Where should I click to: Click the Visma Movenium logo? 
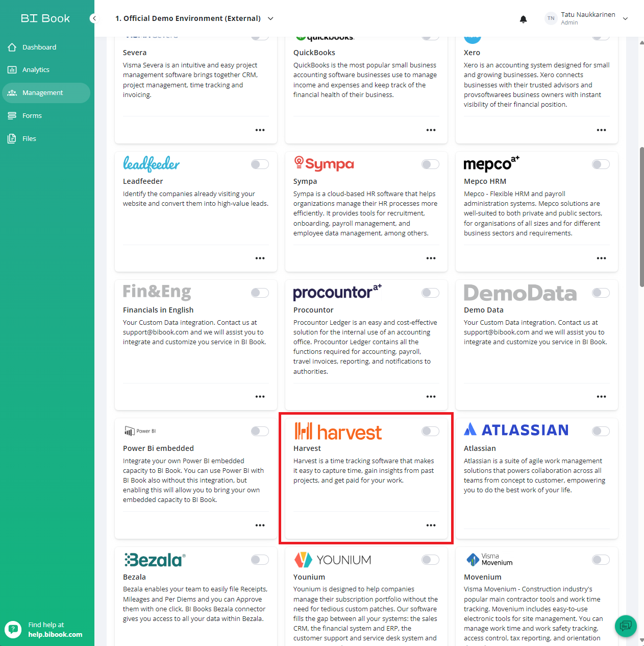[x=489, y=559]
